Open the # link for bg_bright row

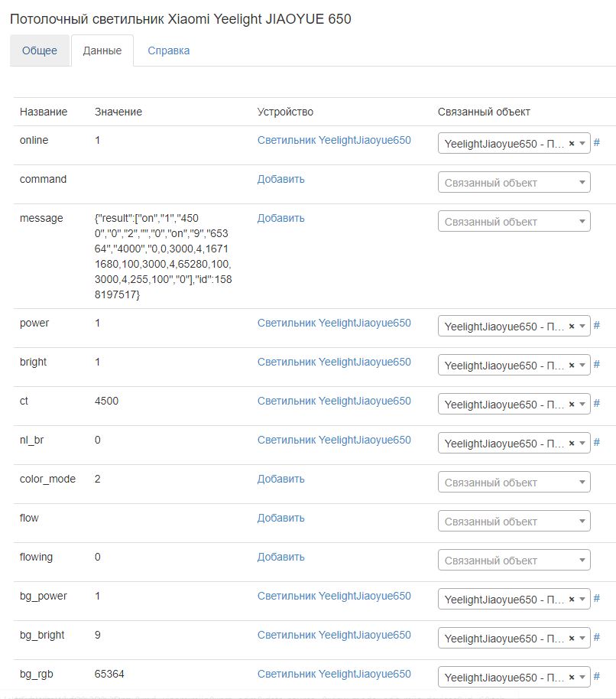pyautogui.click(x=597, y=638)
